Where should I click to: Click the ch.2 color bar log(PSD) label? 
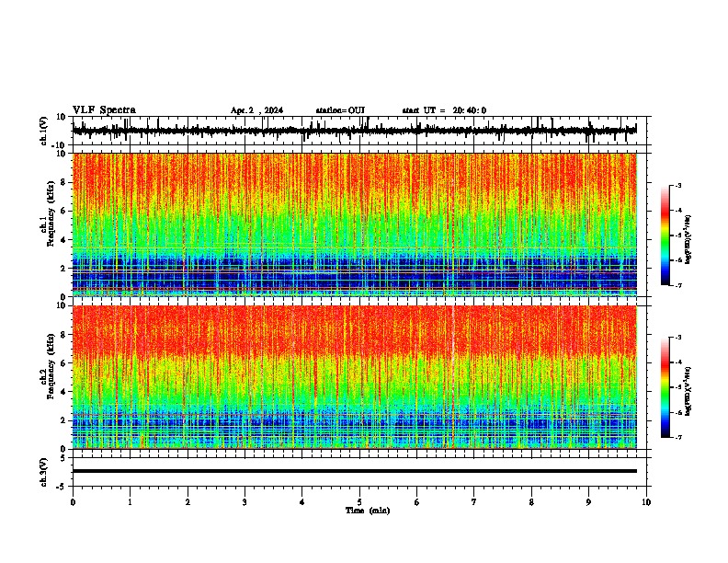pyautogui.click(x=688, y=391)
